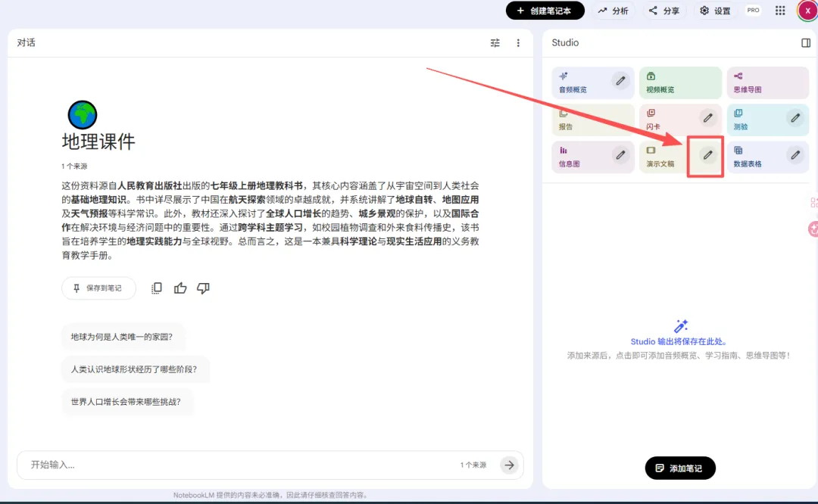Open Share (分享) dialog

[663, 11]
